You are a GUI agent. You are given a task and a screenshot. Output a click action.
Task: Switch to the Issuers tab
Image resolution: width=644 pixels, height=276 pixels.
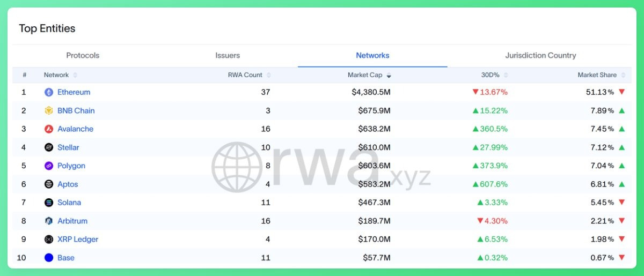(x=228, y=55)
